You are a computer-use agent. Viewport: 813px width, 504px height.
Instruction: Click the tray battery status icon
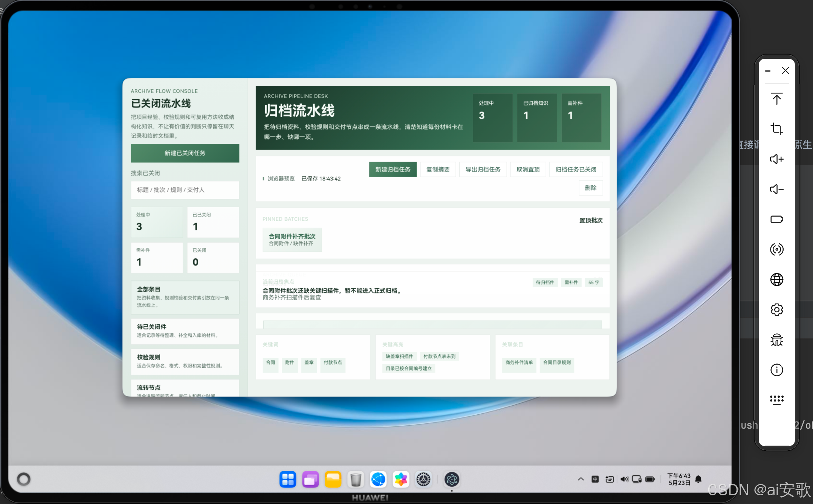point(650,479)
